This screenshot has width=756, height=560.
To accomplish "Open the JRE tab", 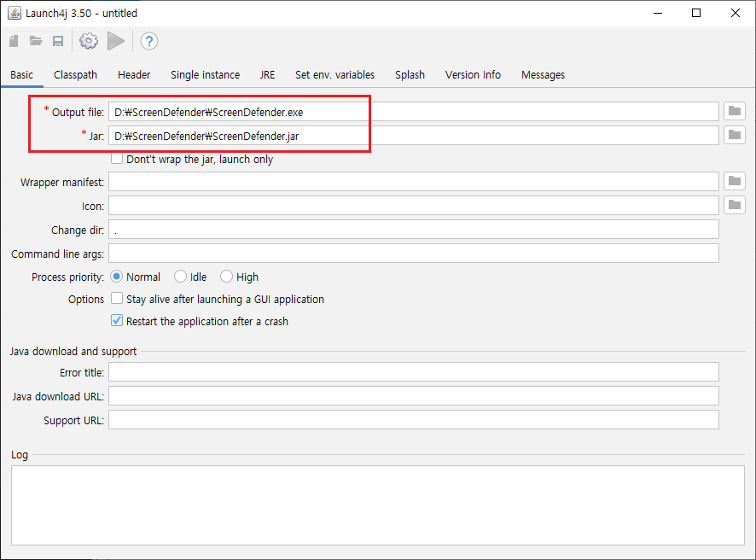I will [x=267, y=75].
